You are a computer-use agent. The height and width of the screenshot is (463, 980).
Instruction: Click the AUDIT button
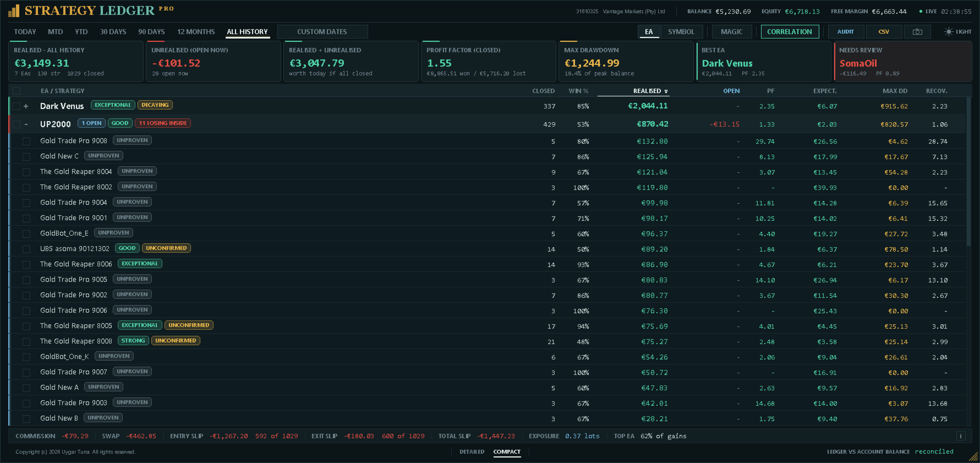tap(846, 32)
